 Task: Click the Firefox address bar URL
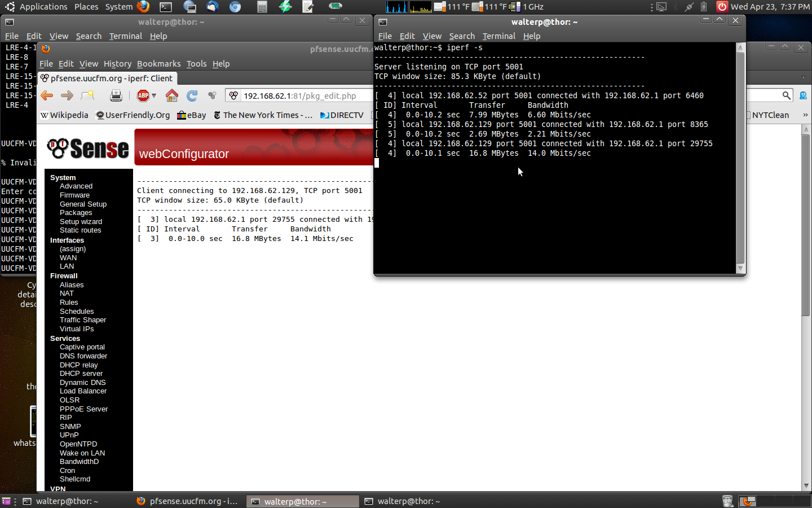(x=299, y=96)
